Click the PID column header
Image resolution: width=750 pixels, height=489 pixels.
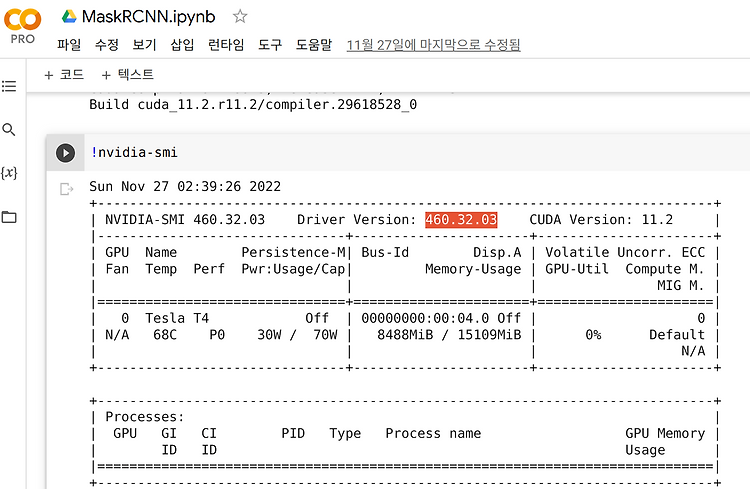pyautogui.click(x=293, y=433)
